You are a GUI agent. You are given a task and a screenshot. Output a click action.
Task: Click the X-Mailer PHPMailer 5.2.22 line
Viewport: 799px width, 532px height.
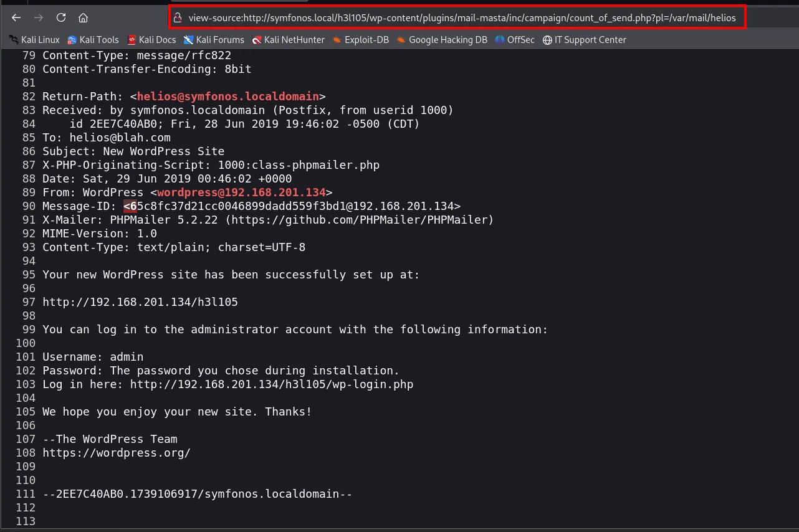[268, 220]
